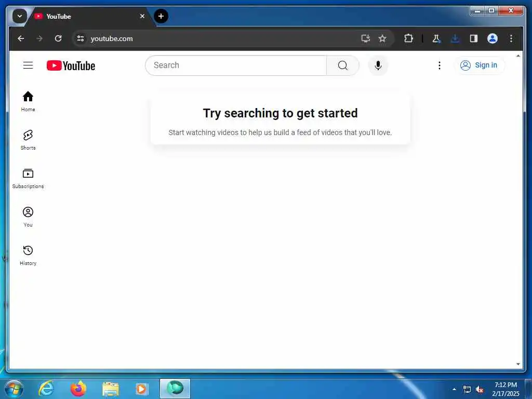Click the 'Try searching to get started' heading

(x=280, y=113)
